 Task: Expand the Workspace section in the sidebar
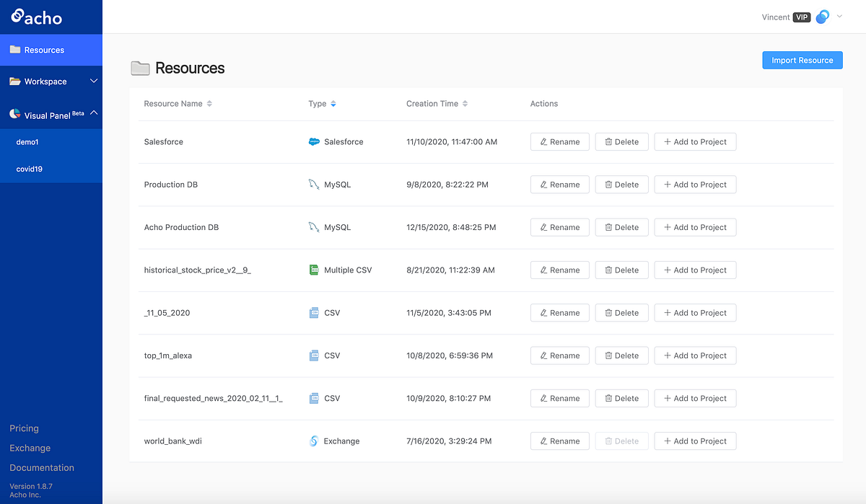[93, 81]
